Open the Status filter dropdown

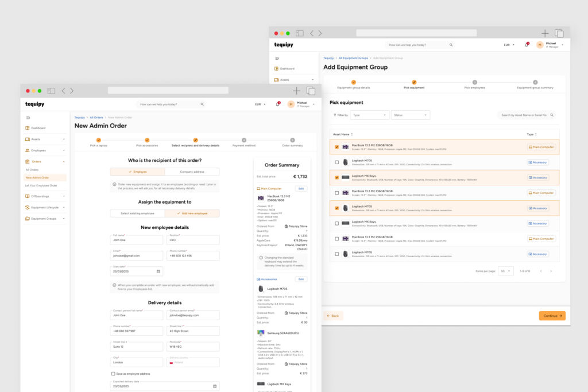(x=410, y=115)
